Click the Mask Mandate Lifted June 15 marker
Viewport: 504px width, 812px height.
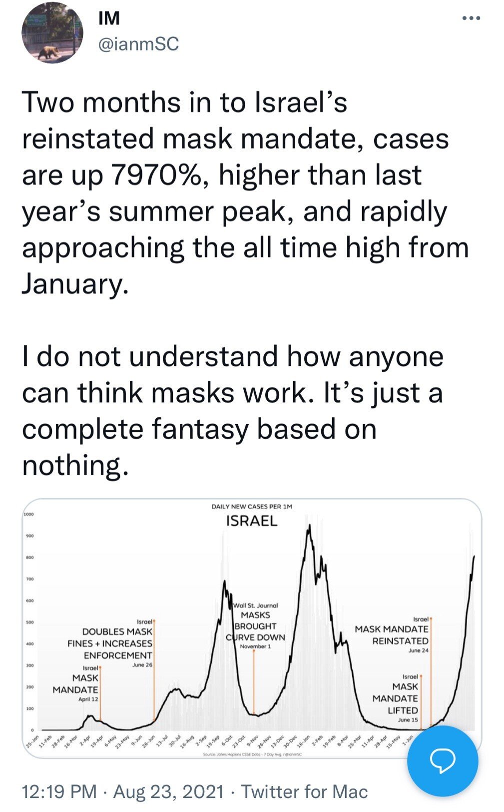coord(397,698)
